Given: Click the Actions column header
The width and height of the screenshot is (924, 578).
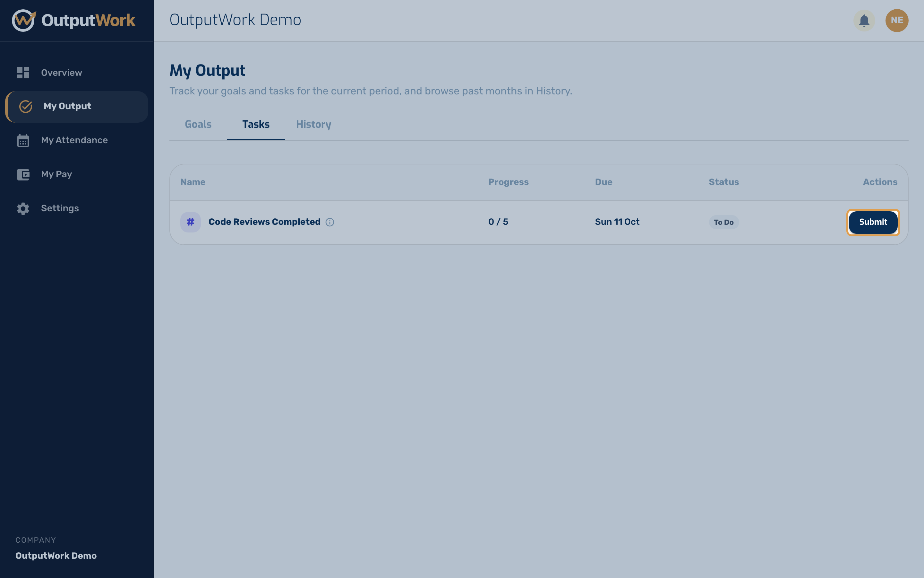Looking at the screenshot, I should [x=880, y=182].
